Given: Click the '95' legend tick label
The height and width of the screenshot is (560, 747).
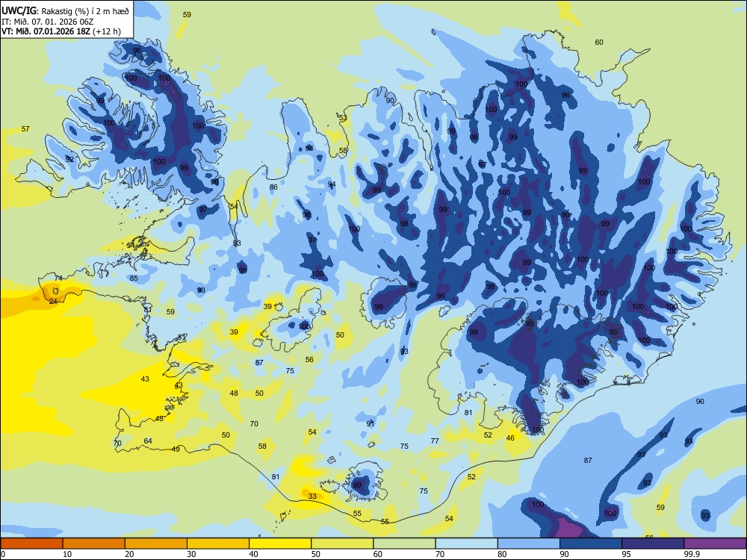Looking at the screenshot, I should (627, 554).
